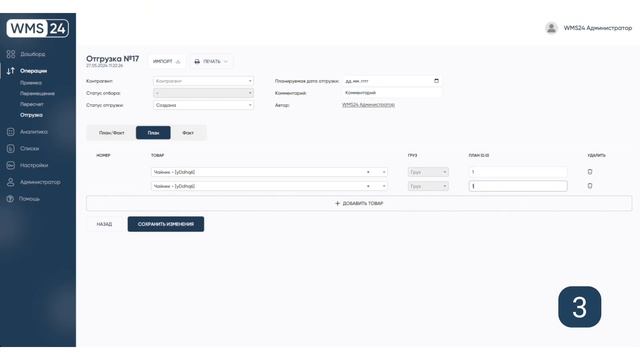Delete the second product row with trash icon
Viewport: 640px width, 360px height.
pos(590,186)
